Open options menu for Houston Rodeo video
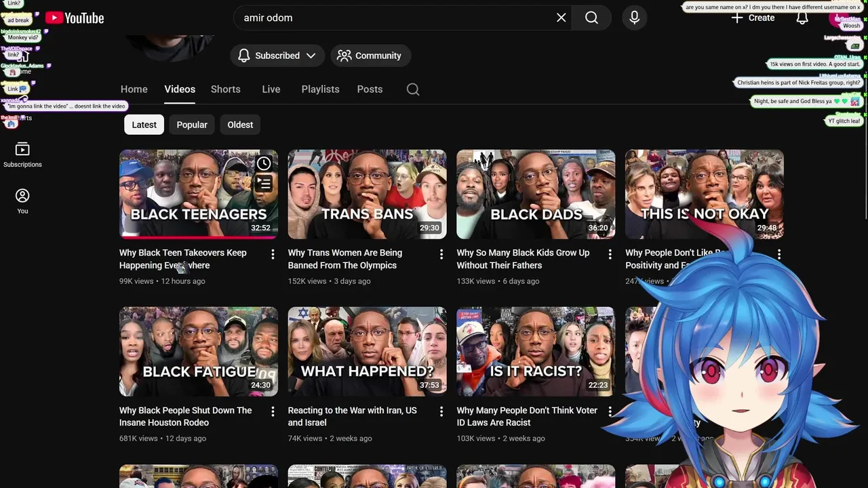The image size is (868, 488). [x=273, y=411]
